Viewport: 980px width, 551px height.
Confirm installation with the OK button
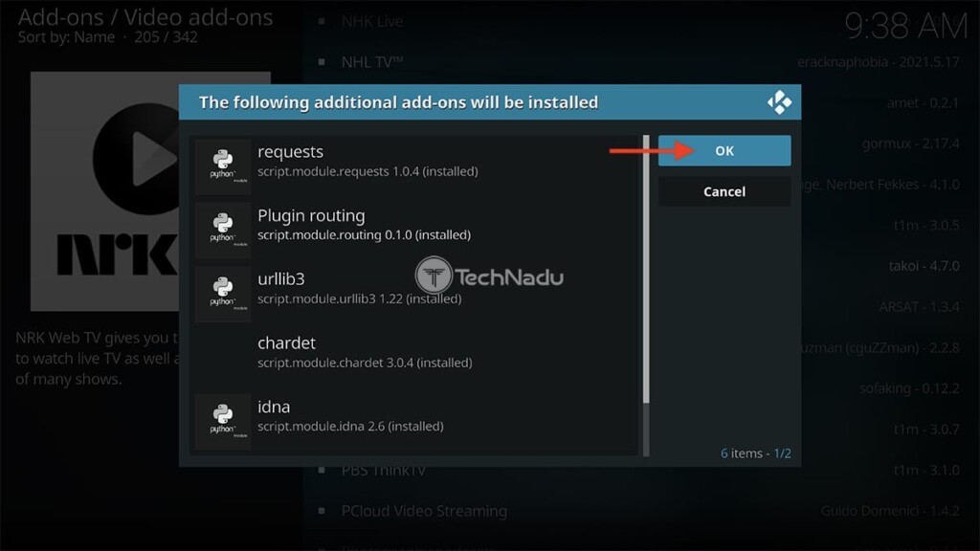click(724, 150)
